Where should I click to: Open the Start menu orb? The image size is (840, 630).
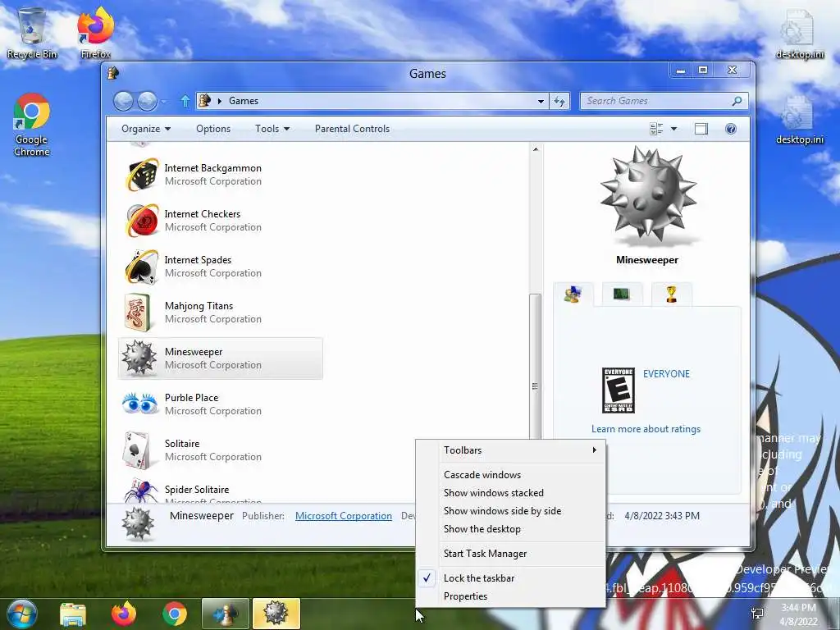21,614
